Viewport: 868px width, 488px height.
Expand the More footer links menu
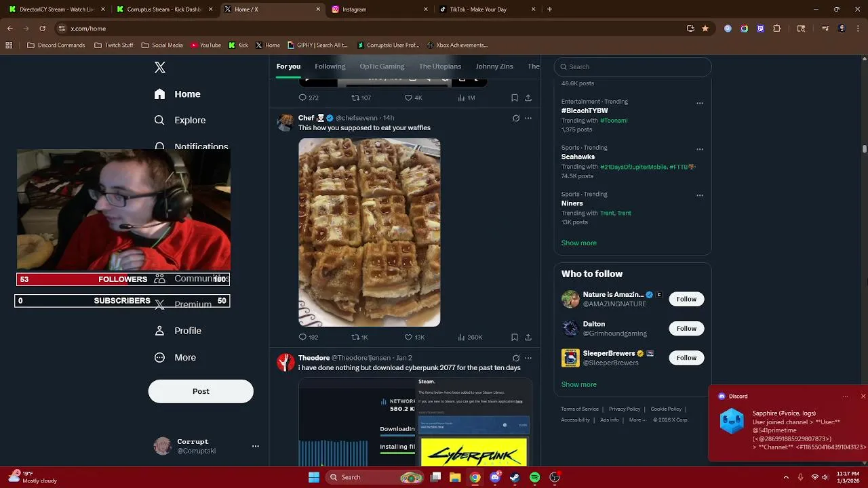(637, 420)
